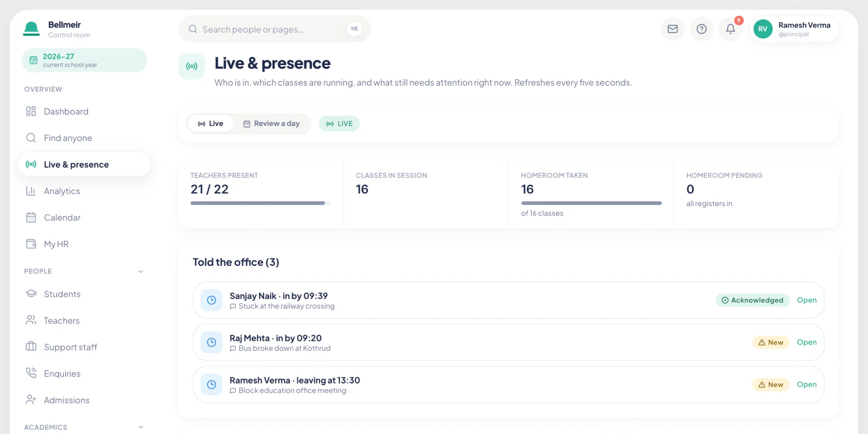This screenshot has height=434, width=868.
Task: Click the Homeroom Taken progress bar
Action: tap(591, 203)
